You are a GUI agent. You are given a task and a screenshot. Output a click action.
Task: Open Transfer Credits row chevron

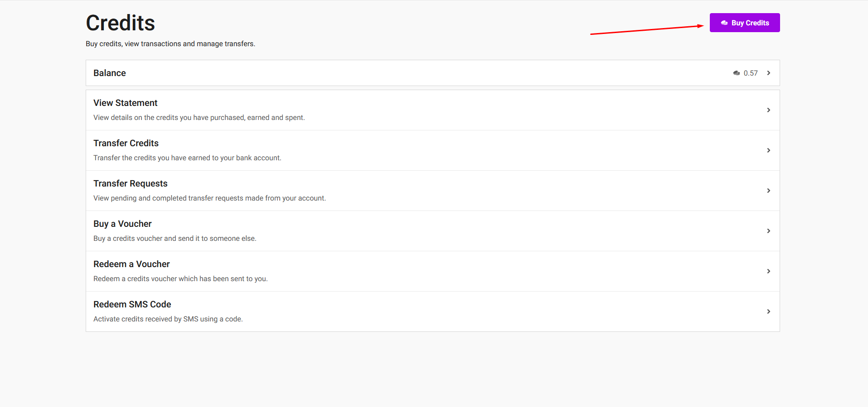(769, 150)
